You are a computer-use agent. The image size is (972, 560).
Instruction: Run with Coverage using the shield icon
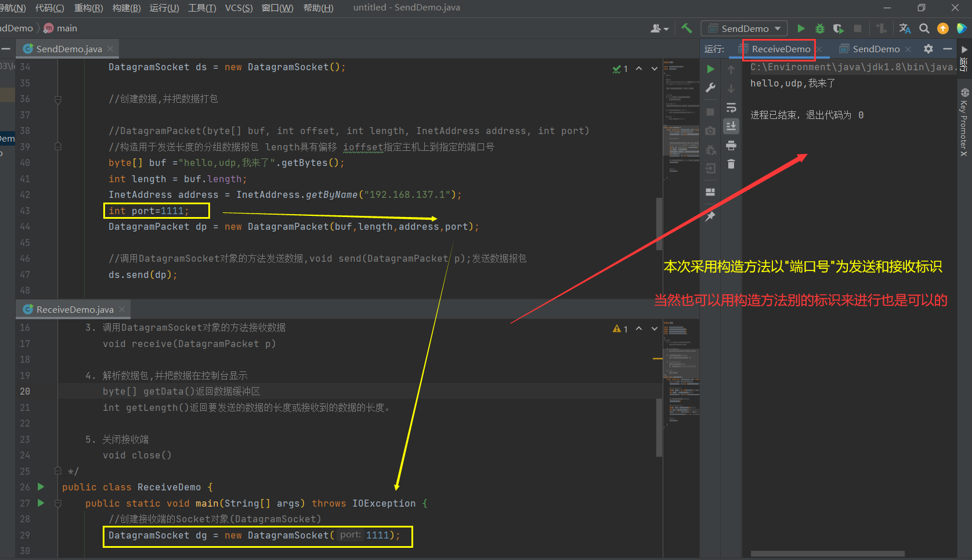point(838,28)
